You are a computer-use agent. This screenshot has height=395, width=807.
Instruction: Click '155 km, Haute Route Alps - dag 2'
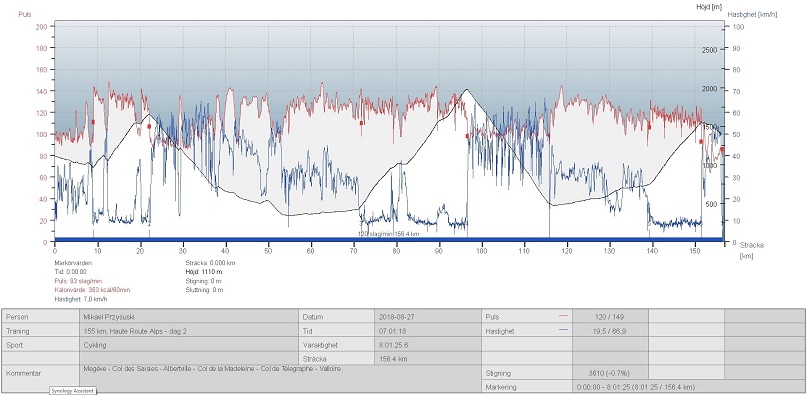[135, 331]
